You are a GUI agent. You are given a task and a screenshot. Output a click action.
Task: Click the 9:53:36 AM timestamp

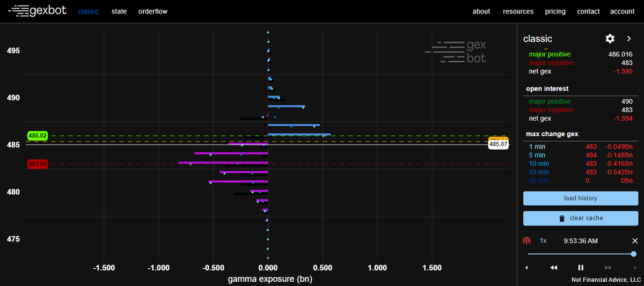pyautogui.click(x=581, y=241)
